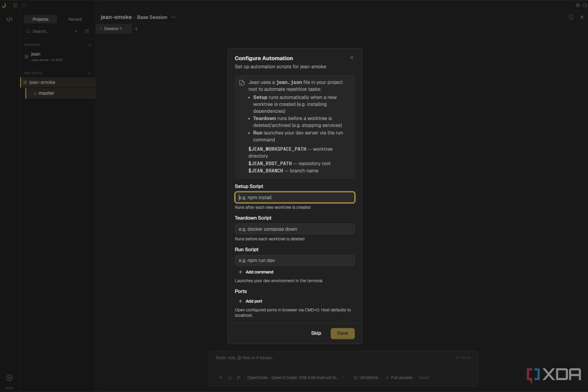Open the terminal panel icon
This screenshot has height=392, width=588.
[x=571, y=17]
